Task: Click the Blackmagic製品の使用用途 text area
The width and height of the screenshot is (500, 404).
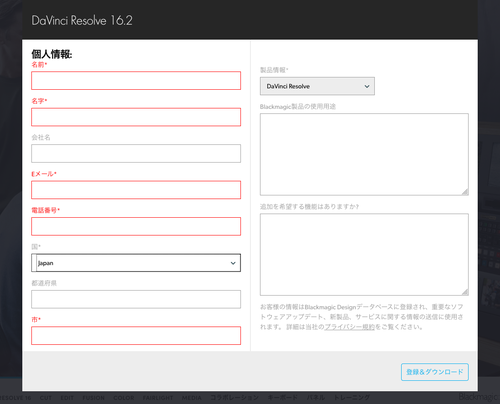Action: (x=364, y=154)
